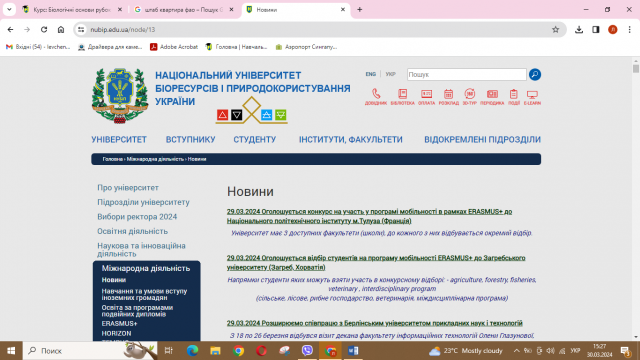Open the Загребського університету news article
This screenshot has height=360, width=640.
coord(376,262)
